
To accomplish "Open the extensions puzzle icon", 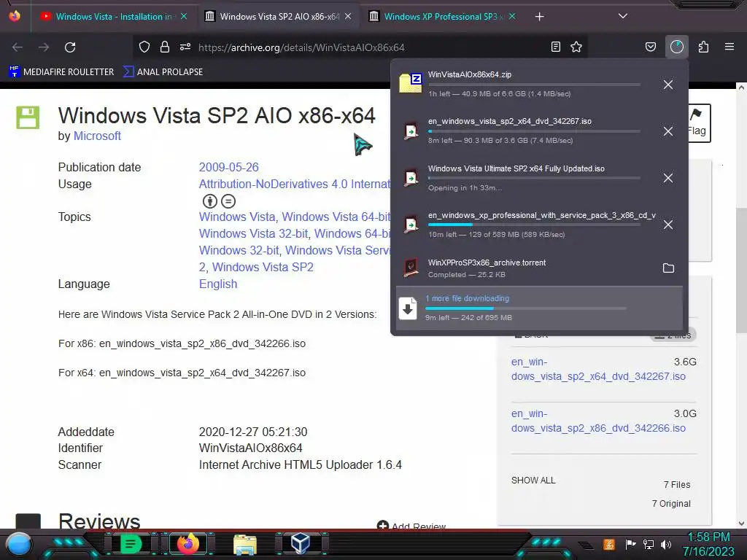I will click(704, 47).
